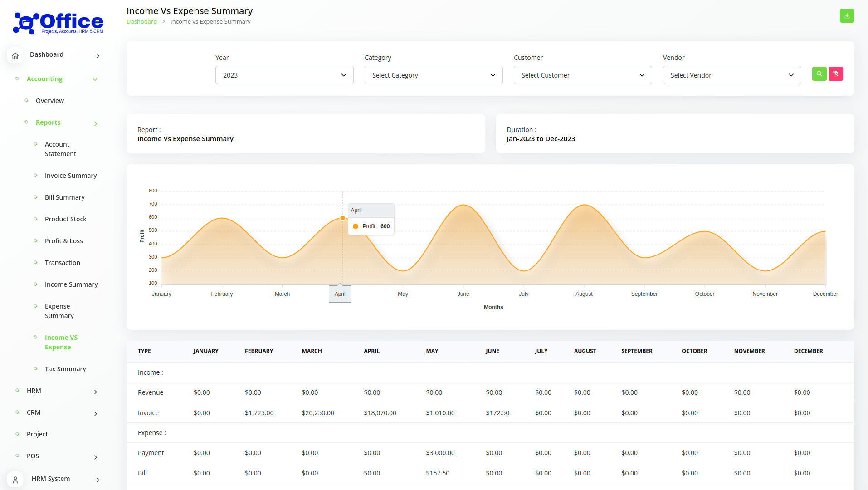
Task: Click the green download report icon
Action: click(847, 16)
